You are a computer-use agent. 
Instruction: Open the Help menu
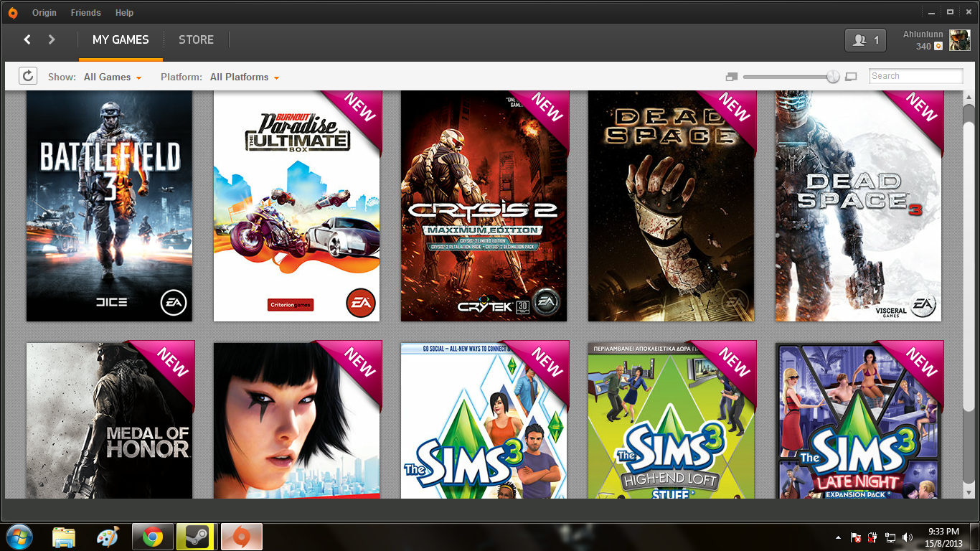tap(124, 13)
